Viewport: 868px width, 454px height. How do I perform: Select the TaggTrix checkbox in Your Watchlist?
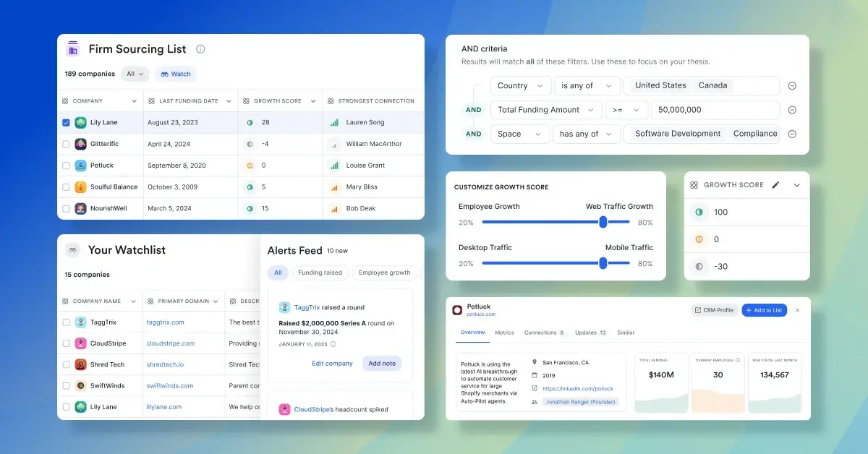tap(66, 322)
